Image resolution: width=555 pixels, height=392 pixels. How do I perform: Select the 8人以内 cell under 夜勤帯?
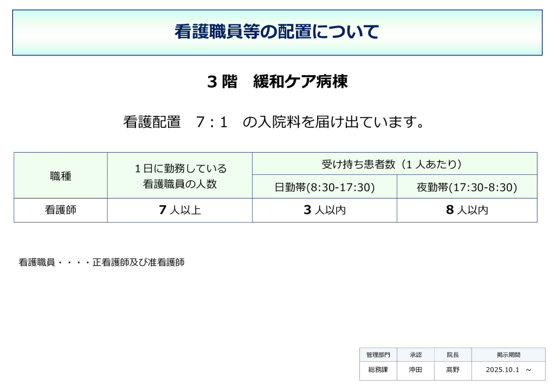click(x=467, y=210)
